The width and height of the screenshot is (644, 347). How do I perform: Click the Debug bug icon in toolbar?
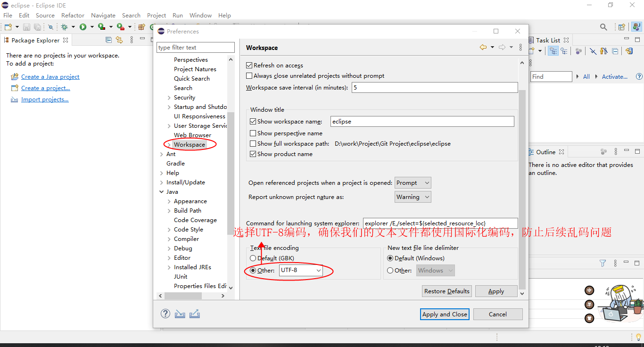click(x=65, y=27)
